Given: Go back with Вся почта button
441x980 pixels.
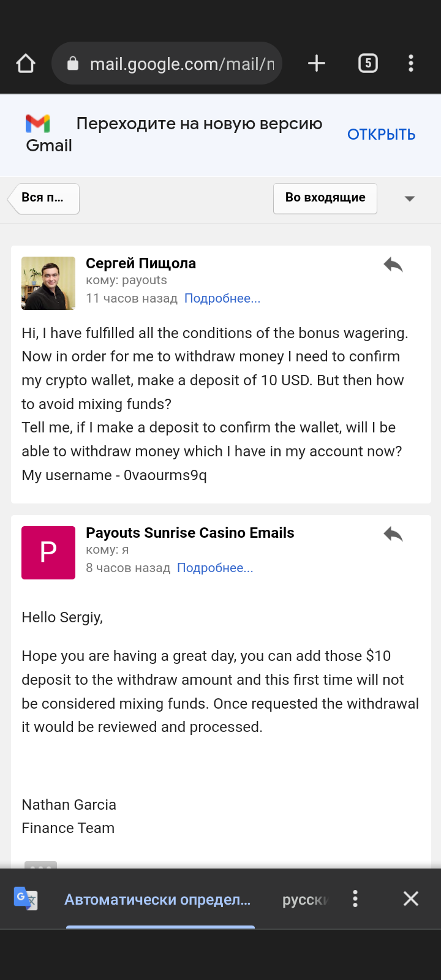Looking at the screenshot, I should pyautogui.click(x=43, y=198).
